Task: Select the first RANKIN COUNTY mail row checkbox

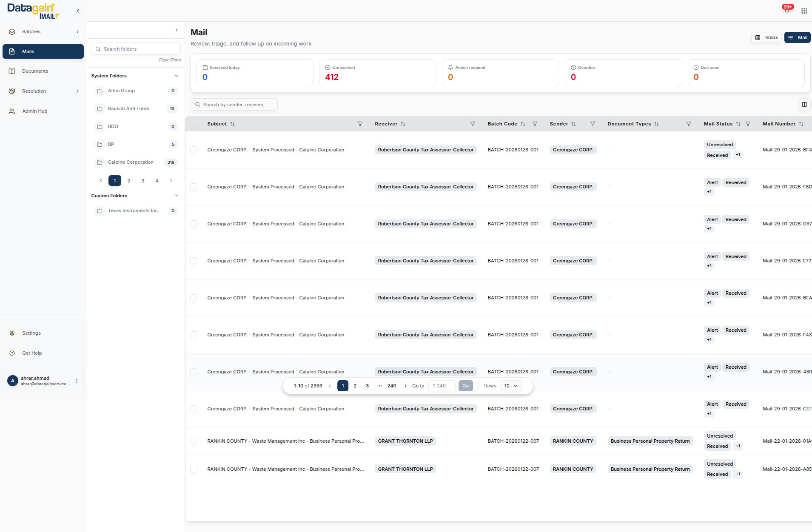Action: point(194,441)
